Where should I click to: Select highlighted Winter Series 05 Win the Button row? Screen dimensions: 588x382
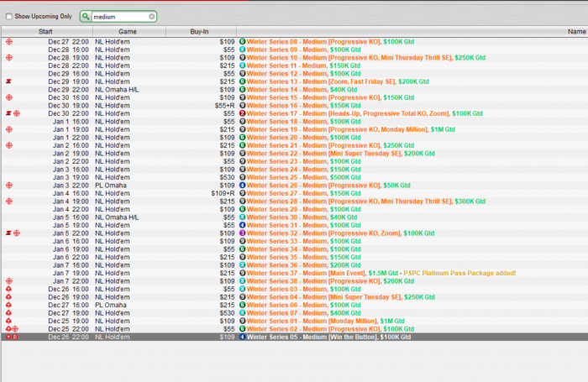[295, 337]
